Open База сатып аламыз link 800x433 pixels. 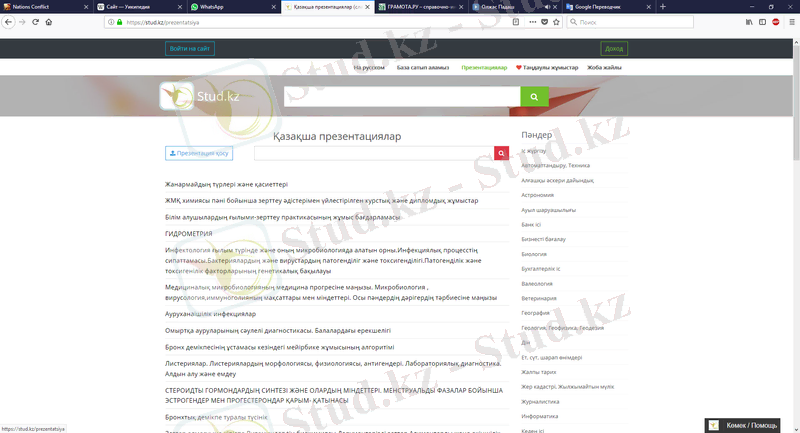[423, 67]
